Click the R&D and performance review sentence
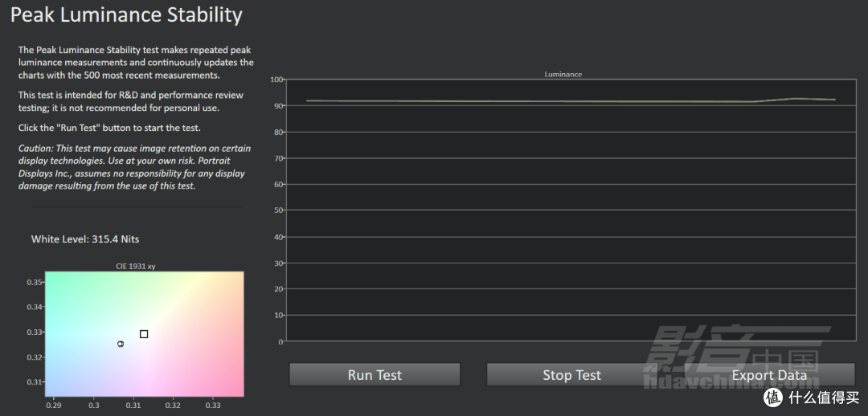The image size is (868, 416). point(131,101)
